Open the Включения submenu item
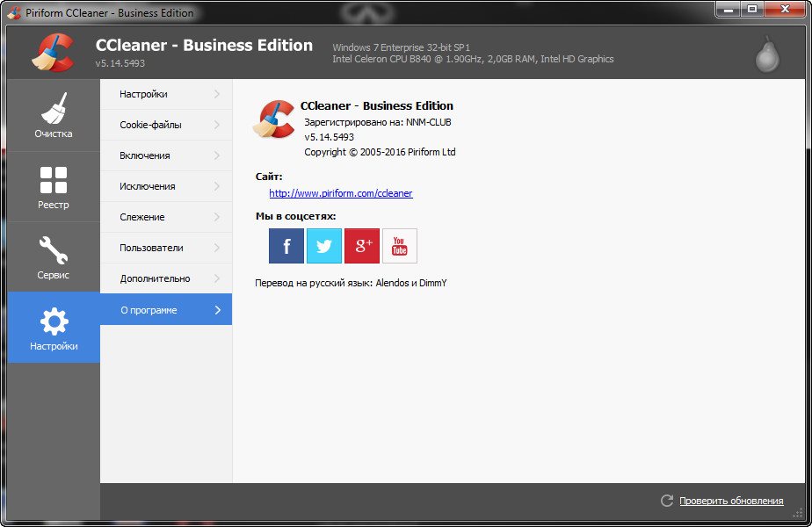812x527 pixels. coord(166,155)
